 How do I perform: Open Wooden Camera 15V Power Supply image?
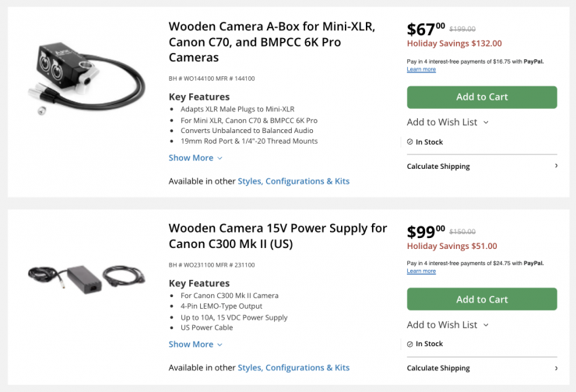[86, 275]
